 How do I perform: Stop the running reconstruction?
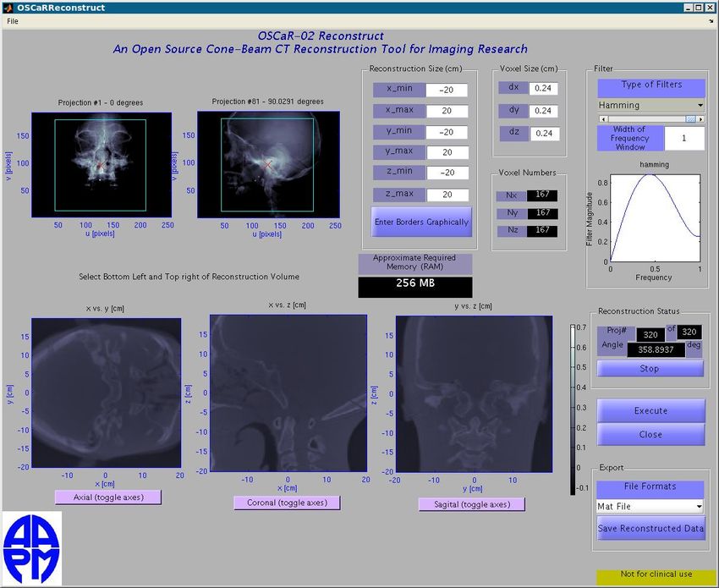tap(650, 368)
